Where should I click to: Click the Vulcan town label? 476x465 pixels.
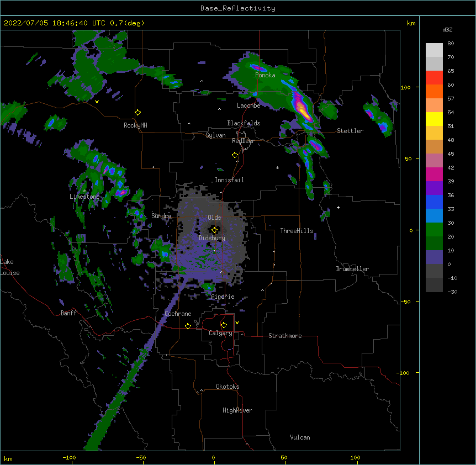300,437
